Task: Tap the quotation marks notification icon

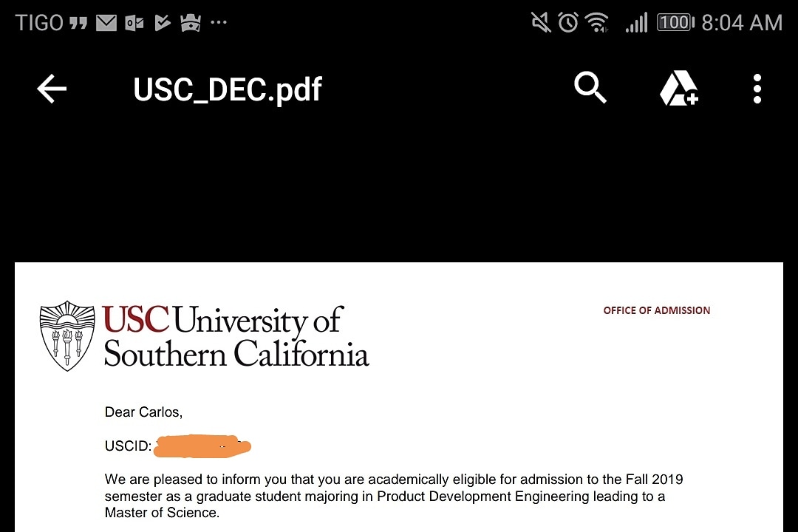Action: (78, 22)
